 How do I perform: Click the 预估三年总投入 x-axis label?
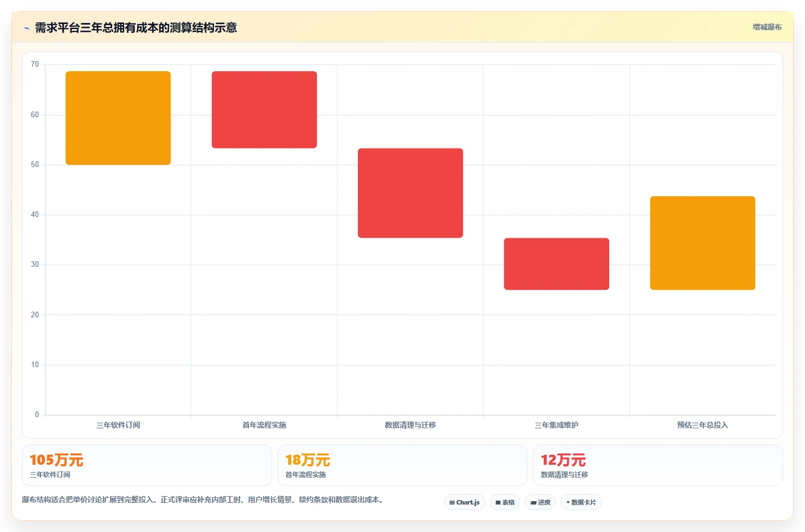pos(703,425)
